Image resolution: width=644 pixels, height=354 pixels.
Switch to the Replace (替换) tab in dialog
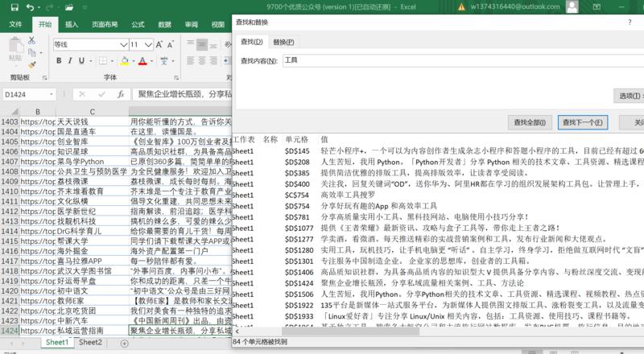point(283,42)
